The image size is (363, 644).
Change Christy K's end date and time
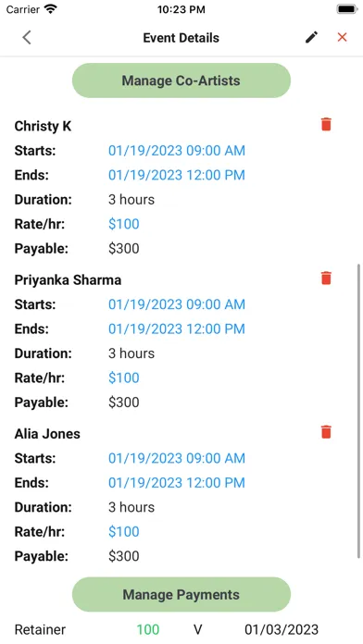177,176
